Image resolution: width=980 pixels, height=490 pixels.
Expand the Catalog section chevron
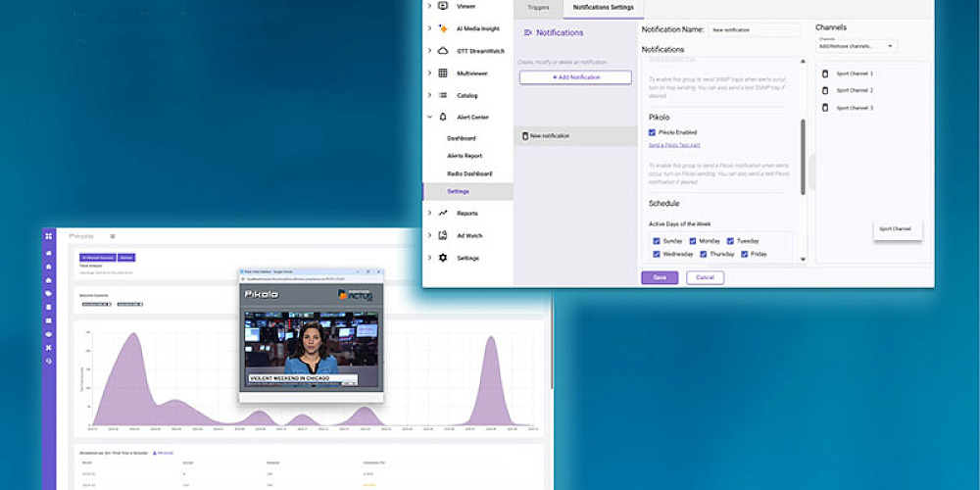[429, 95]
